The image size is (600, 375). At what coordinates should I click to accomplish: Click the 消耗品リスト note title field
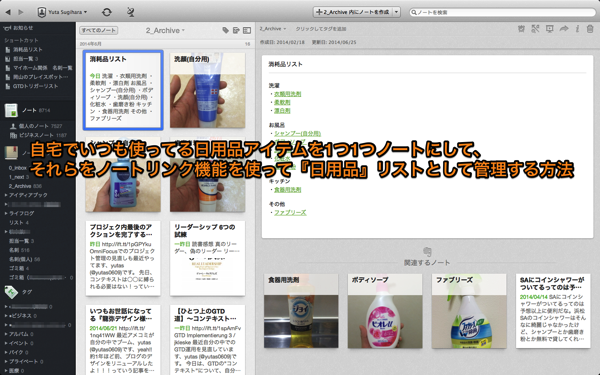[x=427, y=64]
